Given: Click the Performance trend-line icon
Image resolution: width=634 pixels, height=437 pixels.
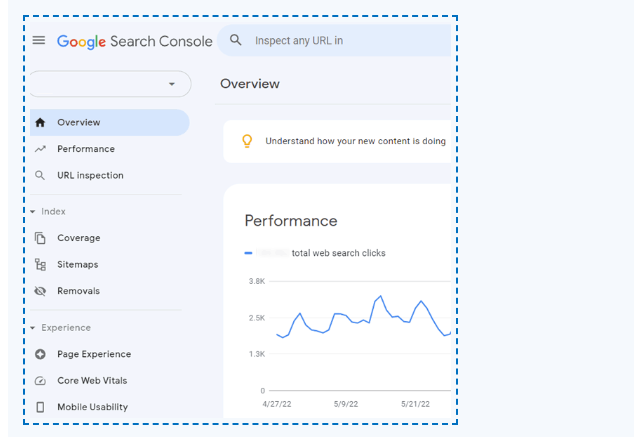Looking at the screenshot, I should (40, 149).
